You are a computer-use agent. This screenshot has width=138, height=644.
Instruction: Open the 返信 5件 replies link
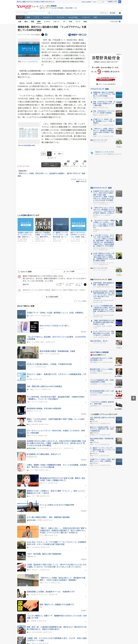click(x=26, y=285)
